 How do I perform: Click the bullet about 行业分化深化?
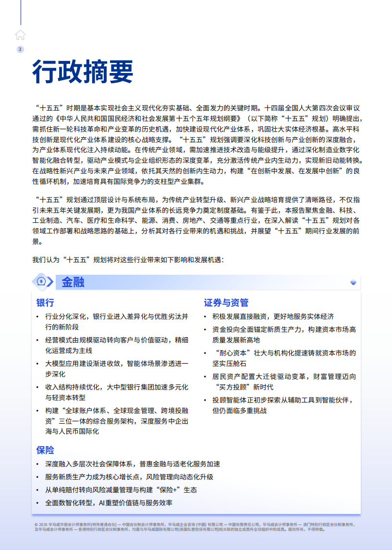click(116, 321)
